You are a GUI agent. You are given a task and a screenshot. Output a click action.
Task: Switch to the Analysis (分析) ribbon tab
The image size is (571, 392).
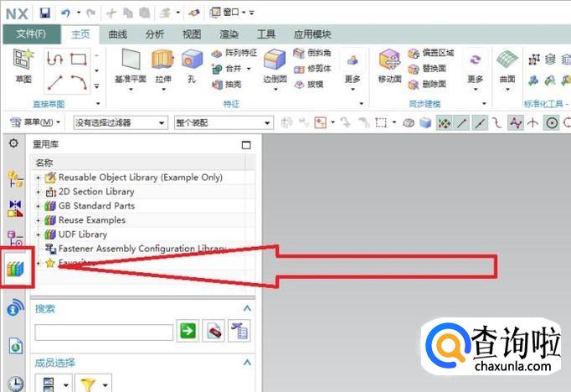(x=155, y=34)
